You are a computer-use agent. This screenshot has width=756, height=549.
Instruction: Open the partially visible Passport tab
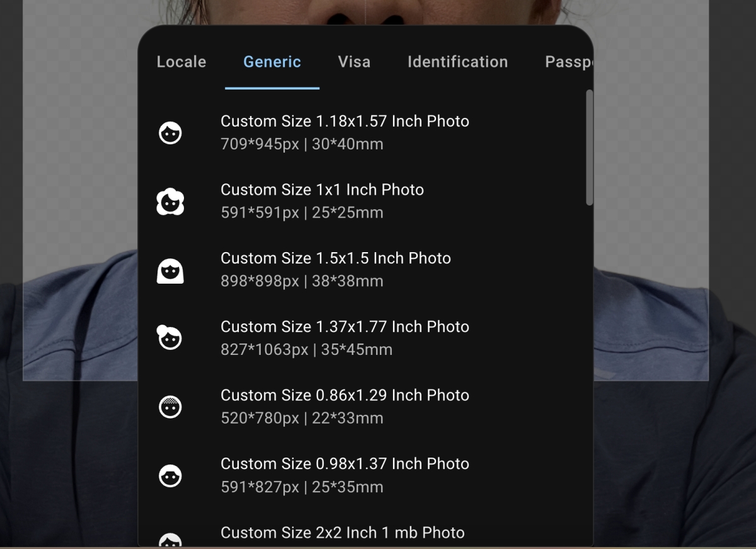(x=568, y=62)
